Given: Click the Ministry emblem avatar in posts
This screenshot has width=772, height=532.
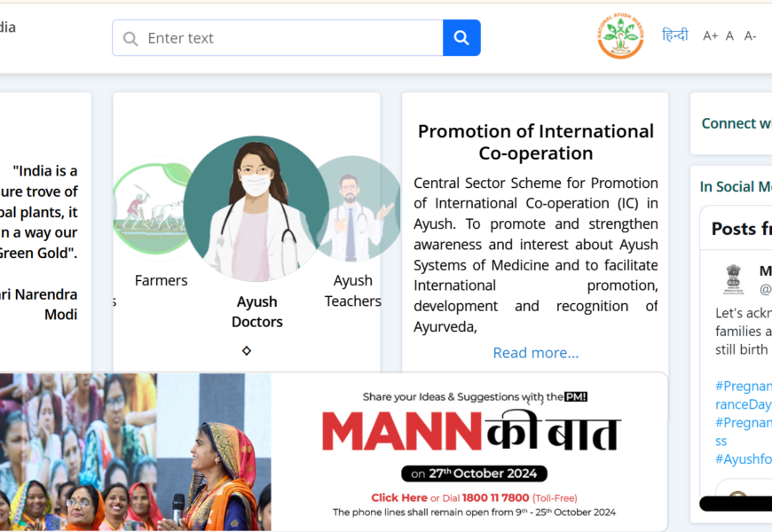Looking at the screenshot, I should tap(733, 279).
